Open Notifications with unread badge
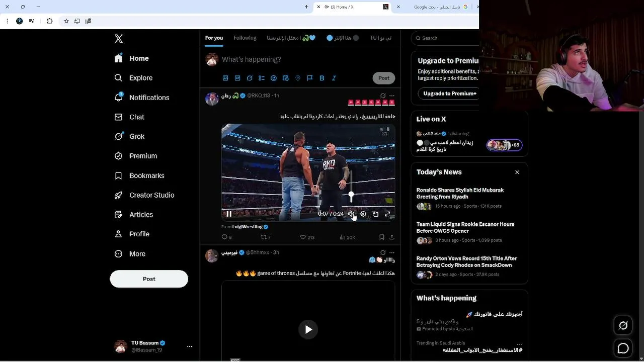Viewport: 644px width, 362px height. pyautogui.click(x=142, y=98)
